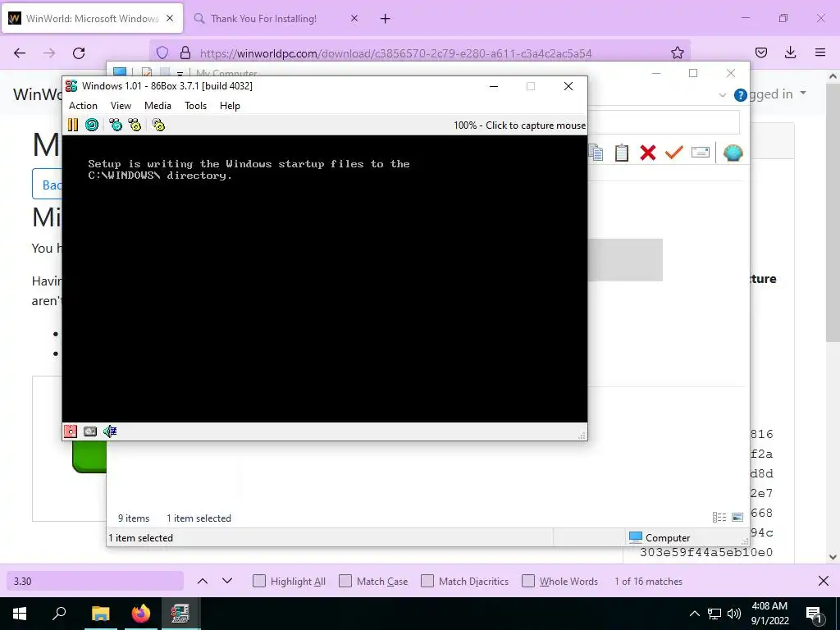Open the 86Box Action menu
This screenshot has width=840, height=630.
tap(83, 106)
